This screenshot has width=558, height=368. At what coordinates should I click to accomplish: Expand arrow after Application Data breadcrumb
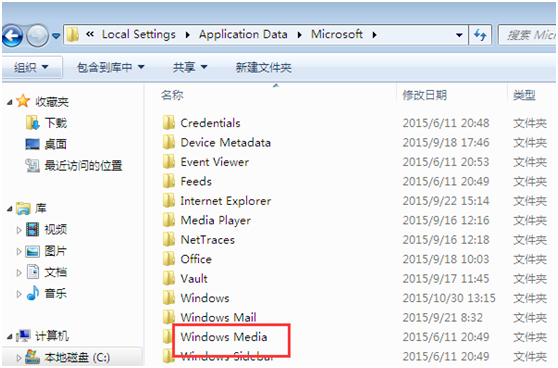coord(300,35)
